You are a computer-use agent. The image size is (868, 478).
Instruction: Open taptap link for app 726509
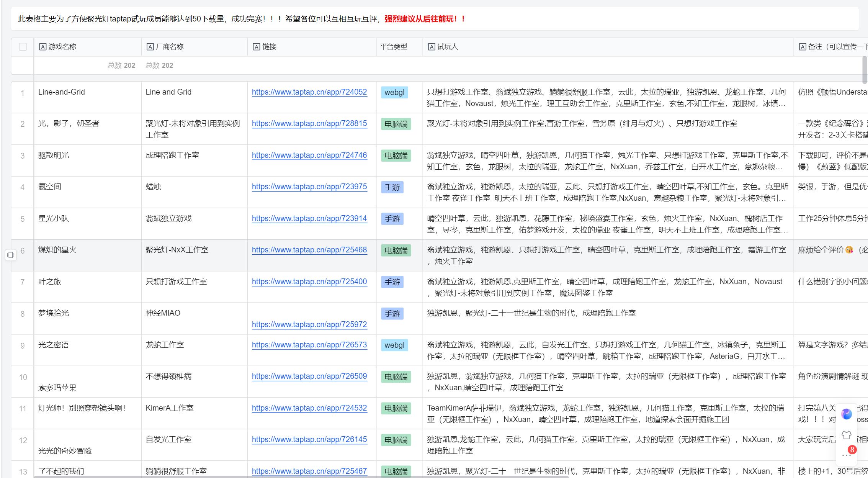309,376
